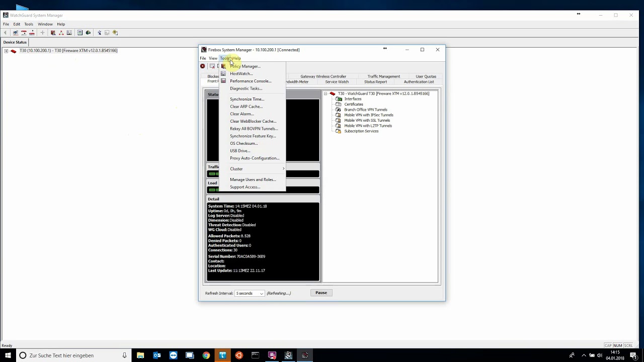The width and height of the screenshot is (644, 362).
Task: Click the red Firebox device icon in Device Status
Action: 14,51
